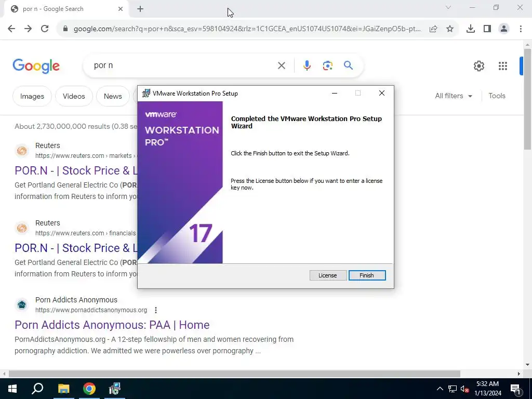Reload the Google search page
Screen dimensions: 532x399
(x=45, y=29)
